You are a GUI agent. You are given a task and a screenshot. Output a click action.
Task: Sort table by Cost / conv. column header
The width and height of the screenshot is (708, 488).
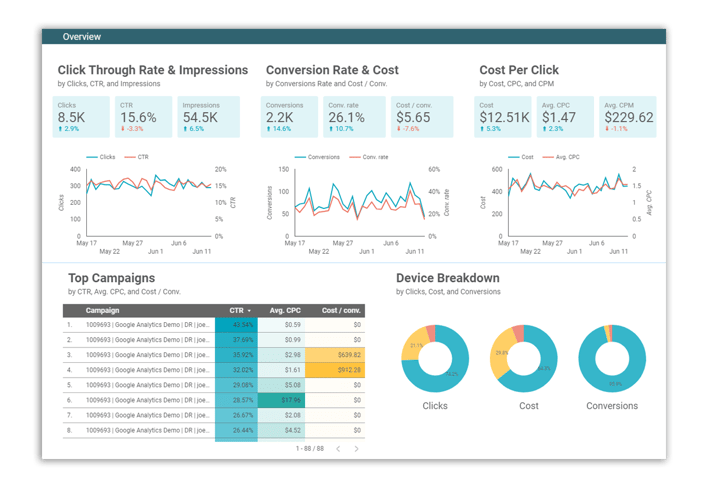click(x=341, y=311)
